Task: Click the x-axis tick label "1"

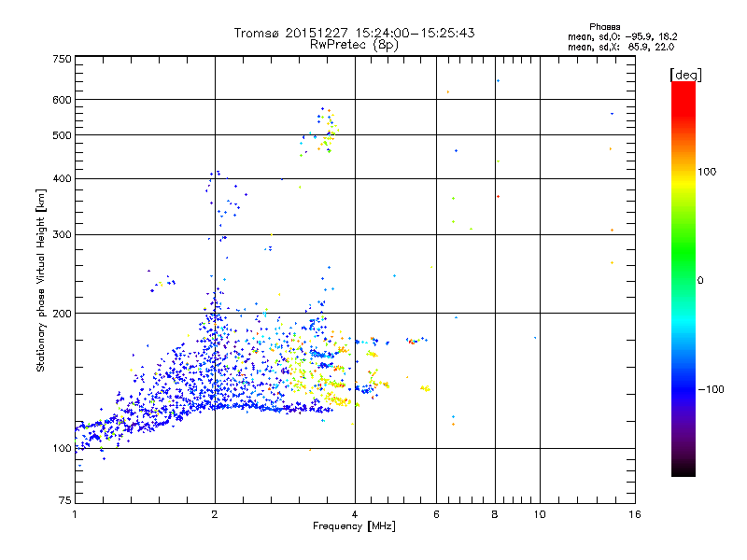Action: tap(75, 514)
